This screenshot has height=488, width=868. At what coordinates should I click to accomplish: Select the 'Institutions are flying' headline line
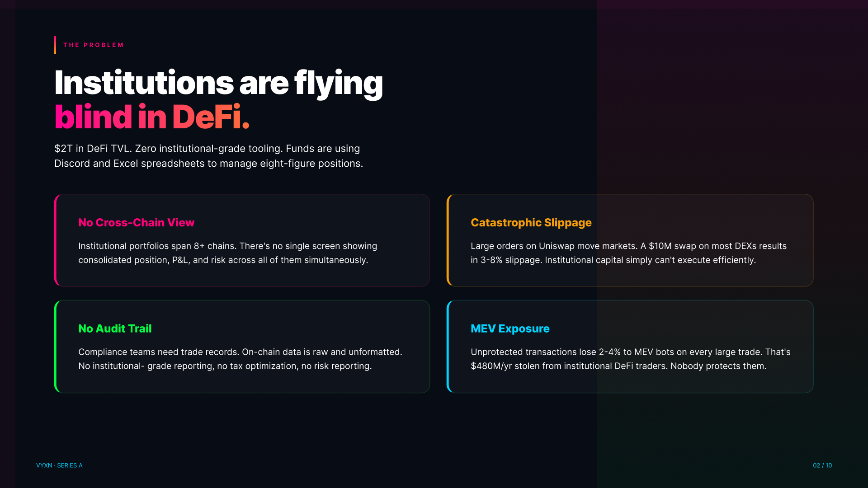(x=218, y=83)
